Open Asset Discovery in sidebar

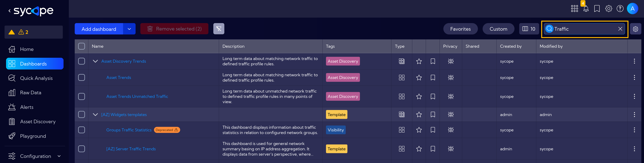click(x=35, y=122)
